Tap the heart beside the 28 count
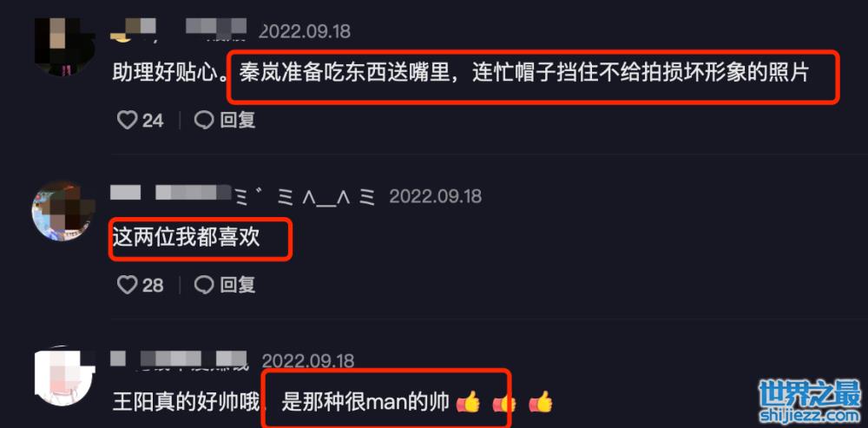Viewport: 868px width, 428px height. click(127, 285)
